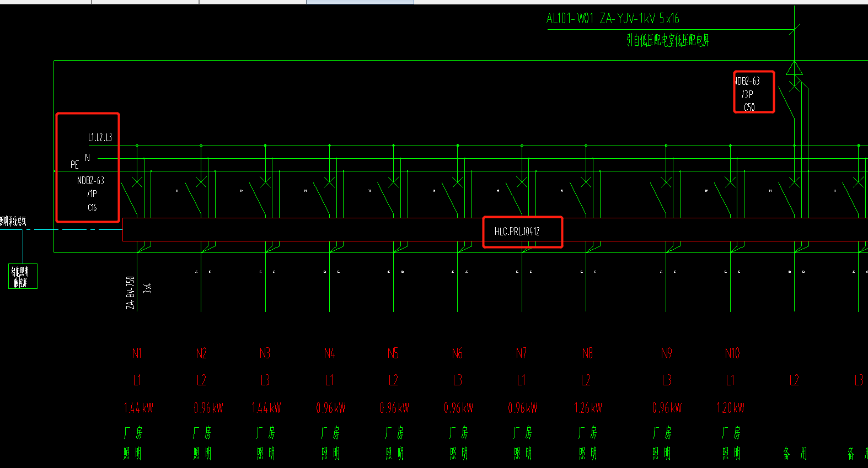Select phase label L3 under N3
The image size is (868, 468).
[265, 380]
